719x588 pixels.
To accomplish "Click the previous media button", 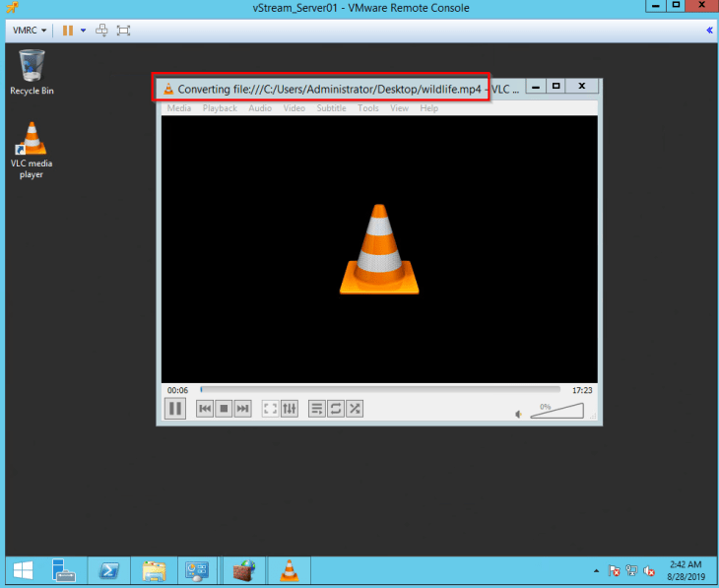I will (x=205, y=408).
